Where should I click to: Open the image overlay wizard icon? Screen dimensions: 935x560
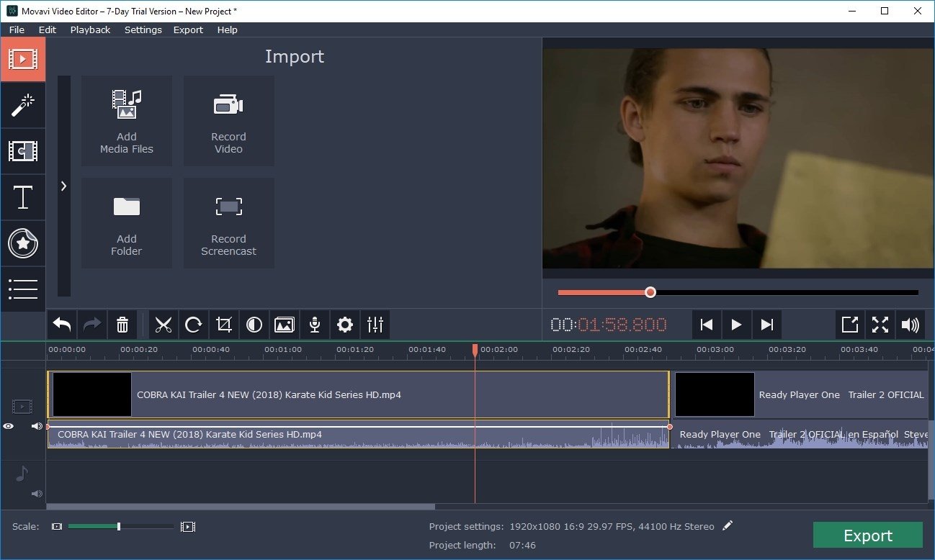[x=285, y=325]
